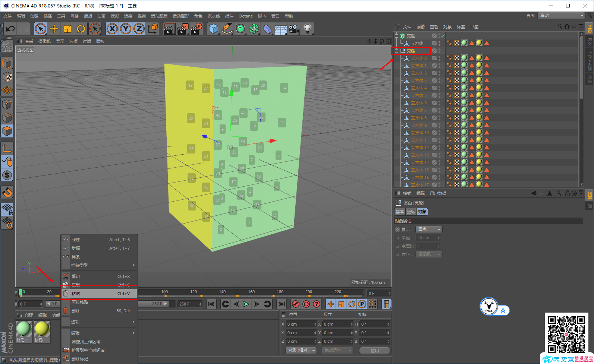594x364 pixels.
Task: Toggle layer square on 立方体 3 row
Action: pyautogui.click(x=434, y=80)
